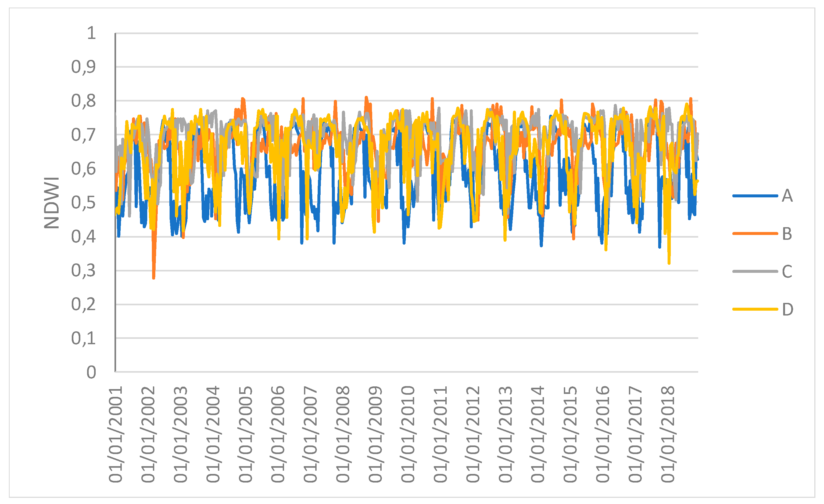Click the 0,2 y-axis value label

(x=83, y=304)
